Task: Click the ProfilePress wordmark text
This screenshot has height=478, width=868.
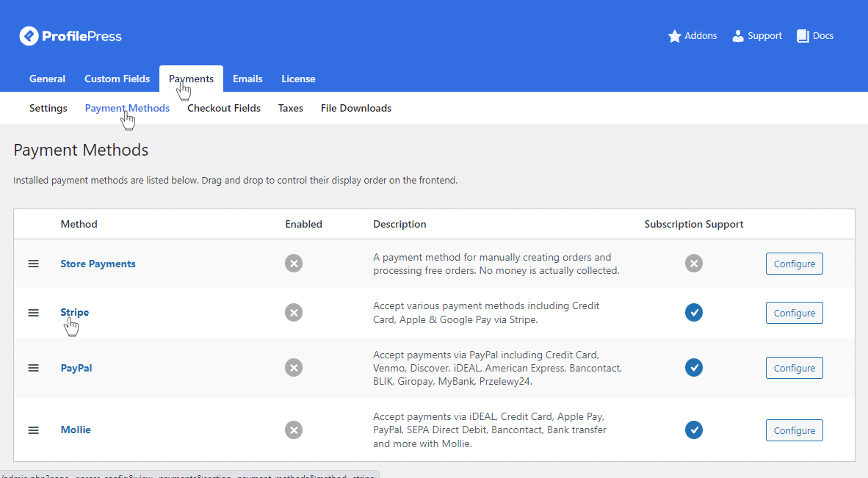Action: (x=82, y=37)
